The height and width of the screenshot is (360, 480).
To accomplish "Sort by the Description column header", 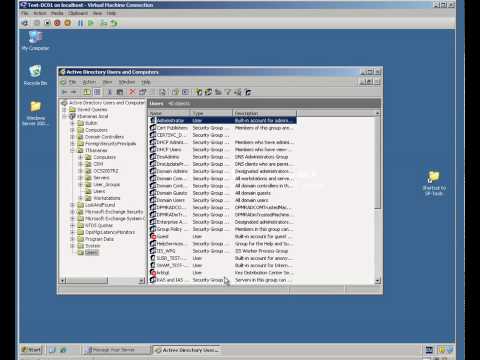I will point(264,113).
